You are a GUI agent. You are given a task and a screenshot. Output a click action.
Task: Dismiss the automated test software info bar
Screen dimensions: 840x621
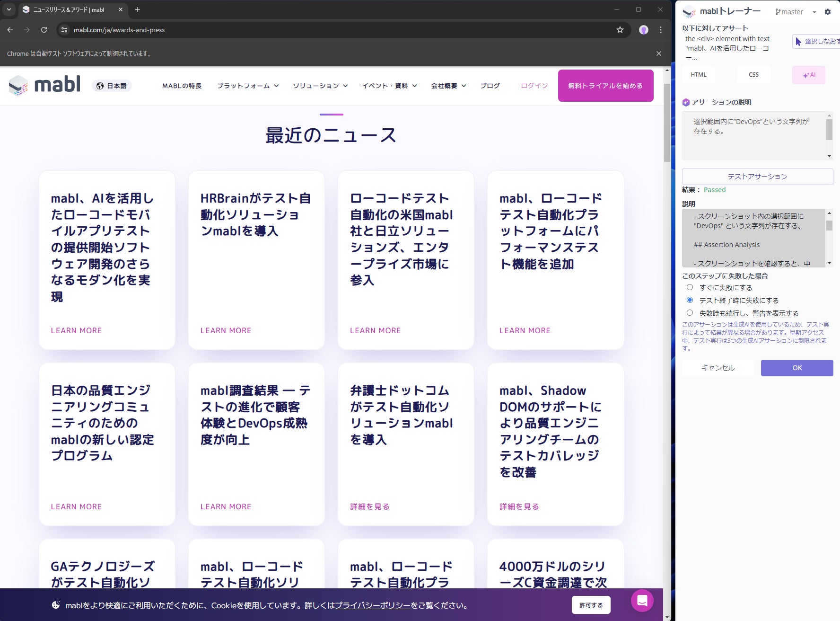(x=658, y=53)
